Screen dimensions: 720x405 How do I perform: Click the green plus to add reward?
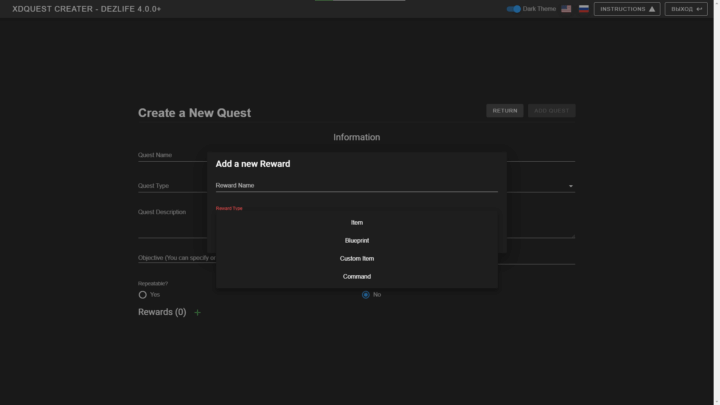(197, 313)
